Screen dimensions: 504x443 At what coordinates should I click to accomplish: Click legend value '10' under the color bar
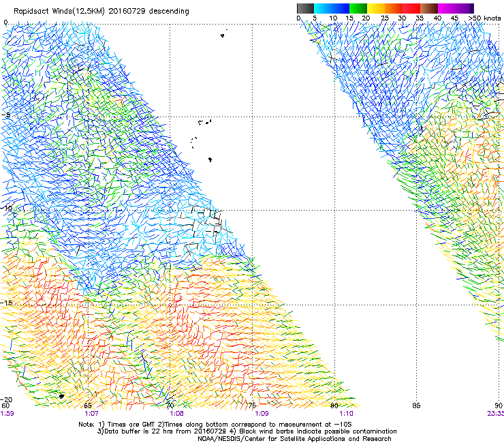[x=333, y=18]
